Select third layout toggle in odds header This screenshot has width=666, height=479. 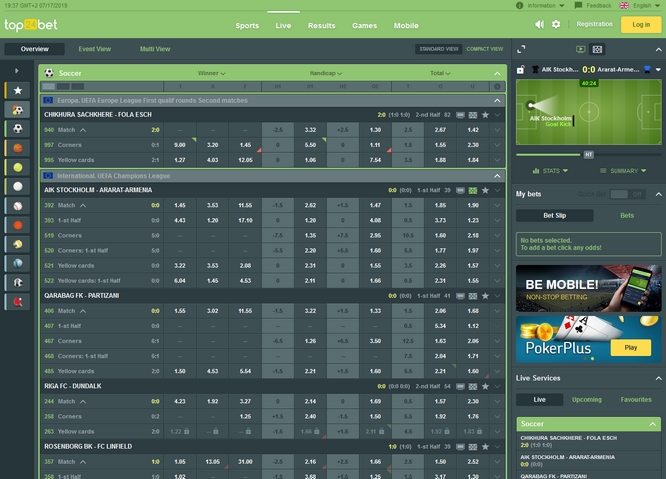tap(77, 87)
